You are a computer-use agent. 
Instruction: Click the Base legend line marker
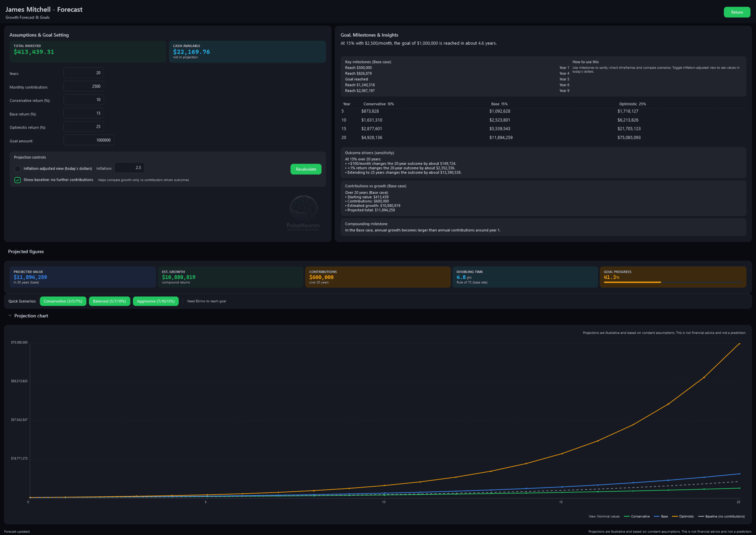tap(657, 516)
